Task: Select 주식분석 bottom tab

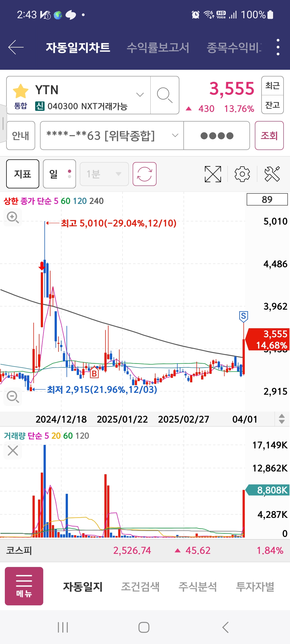Action: click(x=198, y=587)
